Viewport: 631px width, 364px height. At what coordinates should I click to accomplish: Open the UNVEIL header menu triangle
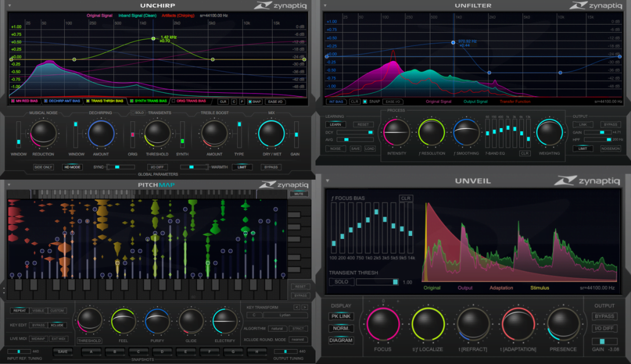click(x=327, y=180)
